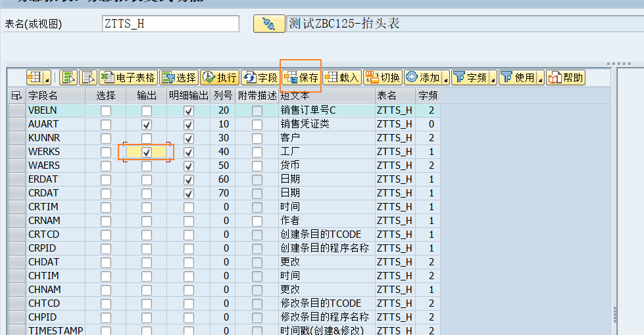Click short text 销售订单号C
This screenshot has width=644, height=335.
308,110
